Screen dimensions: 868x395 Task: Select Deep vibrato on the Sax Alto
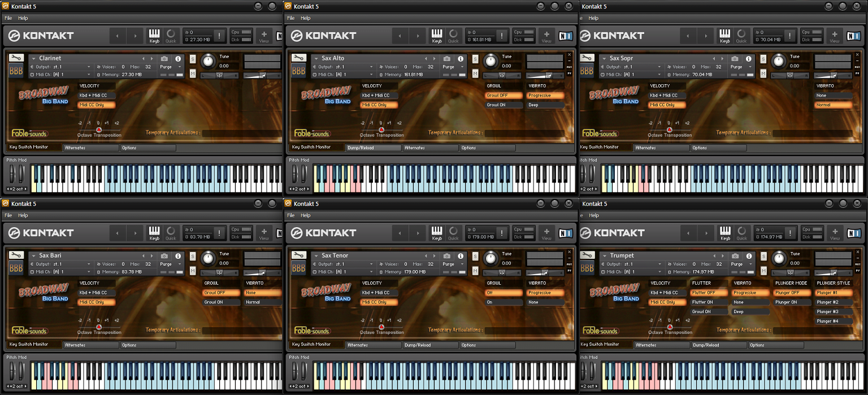point(546,105)
